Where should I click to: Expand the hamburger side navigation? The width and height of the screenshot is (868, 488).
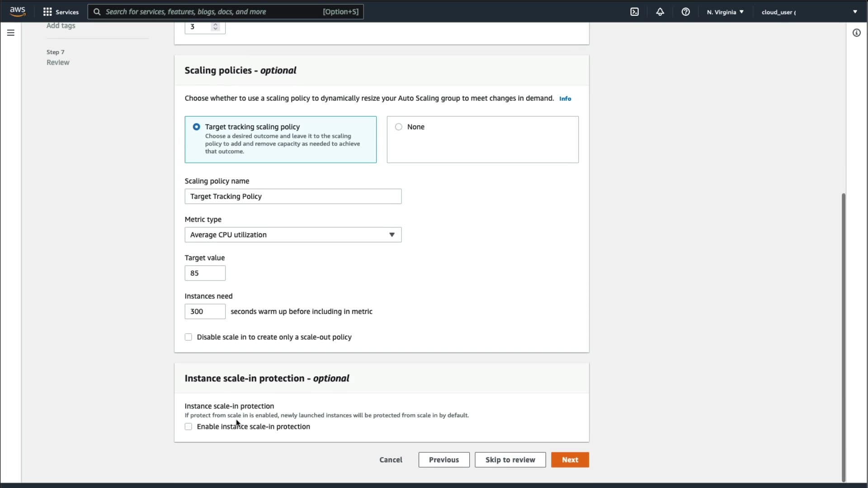[11, 33]
